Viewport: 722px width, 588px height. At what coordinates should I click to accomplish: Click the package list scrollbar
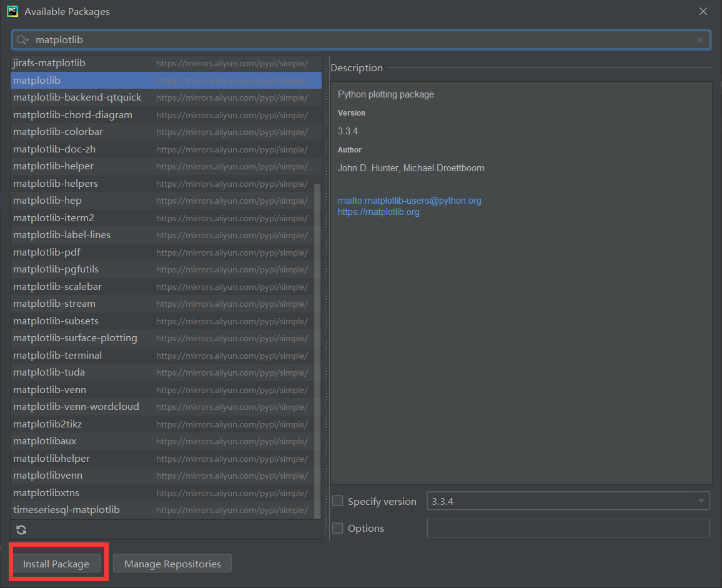[317, 350]
